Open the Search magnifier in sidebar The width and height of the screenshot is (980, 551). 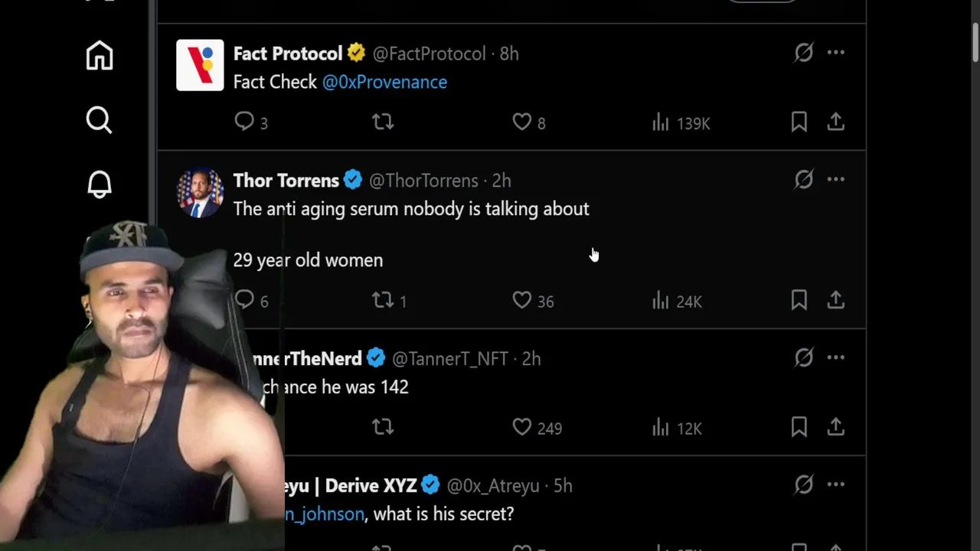(99, 120)
